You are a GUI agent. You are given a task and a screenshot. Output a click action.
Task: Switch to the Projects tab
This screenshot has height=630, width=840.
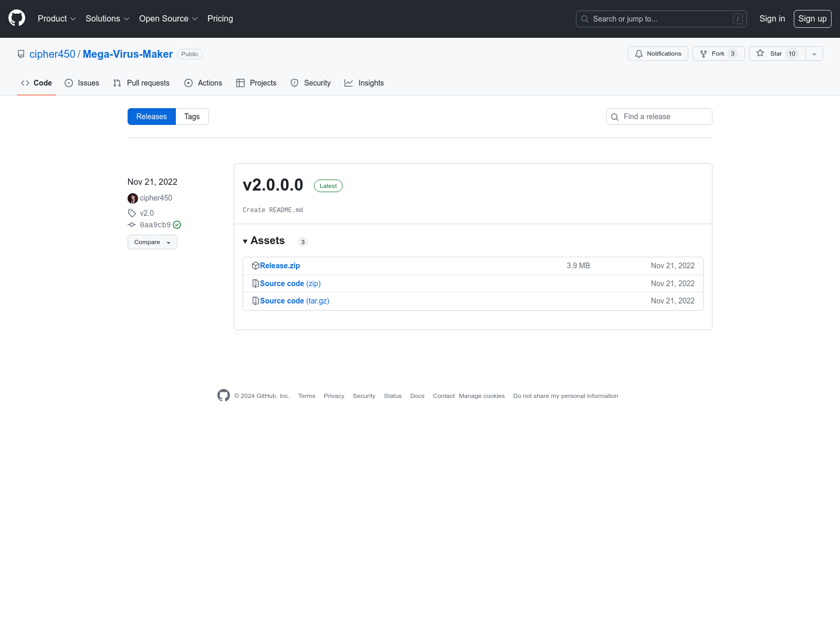tap(256, 83)
